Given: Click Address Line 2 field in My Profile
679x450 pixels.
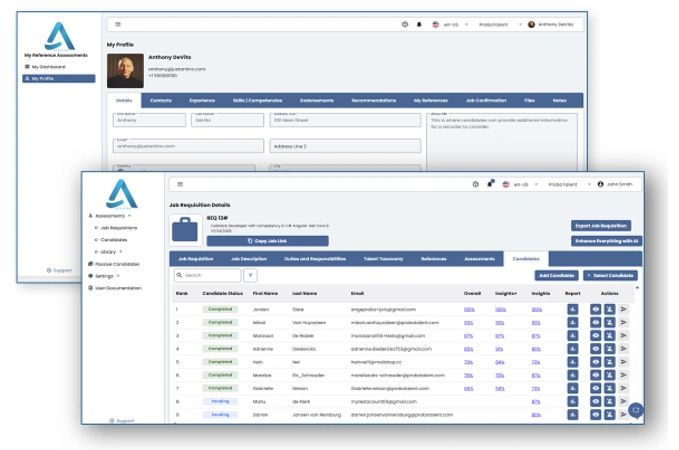Looking at the screenshot, I should (x=345, y=146).
